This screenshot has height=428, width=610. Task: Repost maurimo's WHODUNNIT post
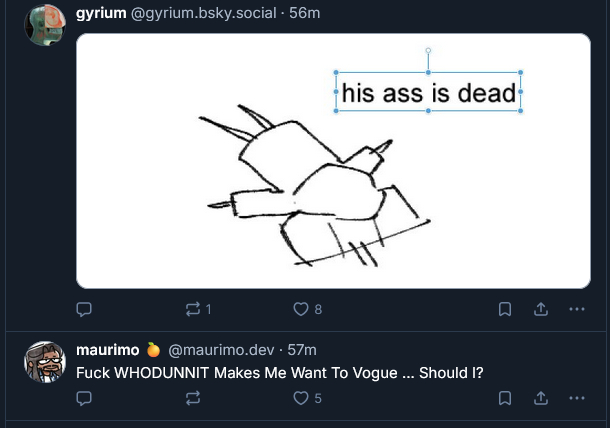[x=193, y=398]
